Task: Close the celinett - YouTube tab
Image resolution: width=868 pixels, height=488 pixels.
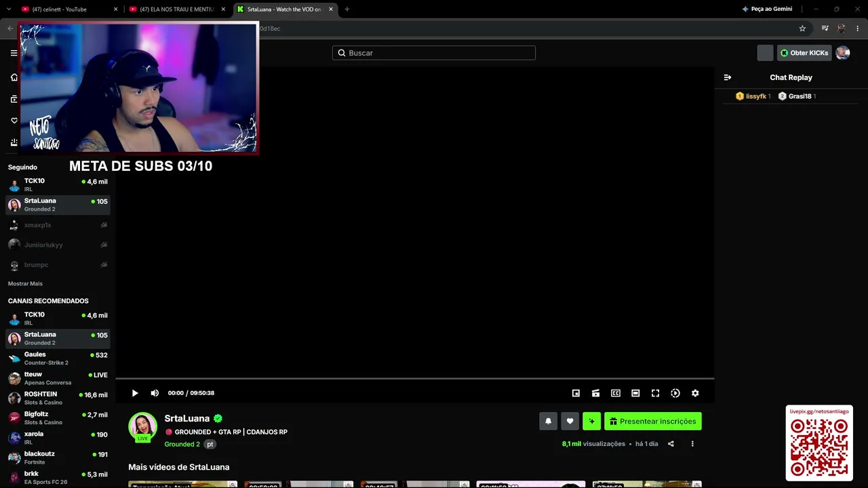Action: (115, 9)
